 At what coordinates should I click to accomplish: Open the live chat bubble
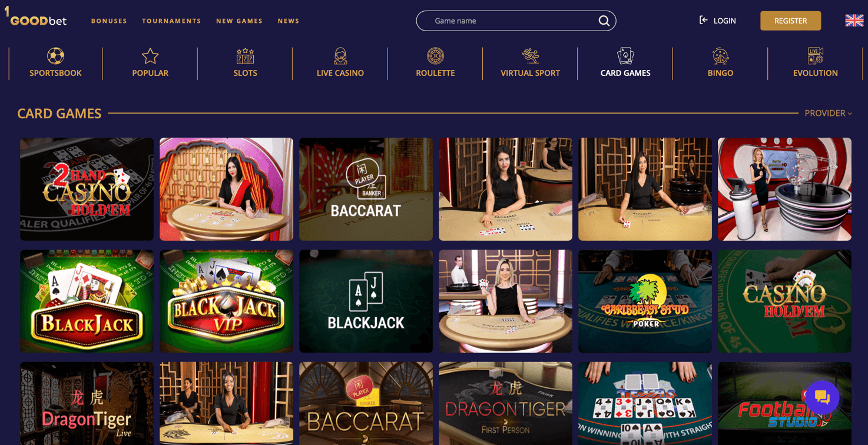point(822,398)
